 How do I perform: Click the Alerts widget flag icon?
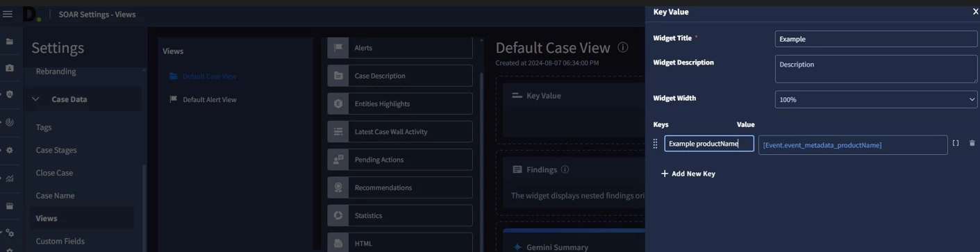click(338, 47)
